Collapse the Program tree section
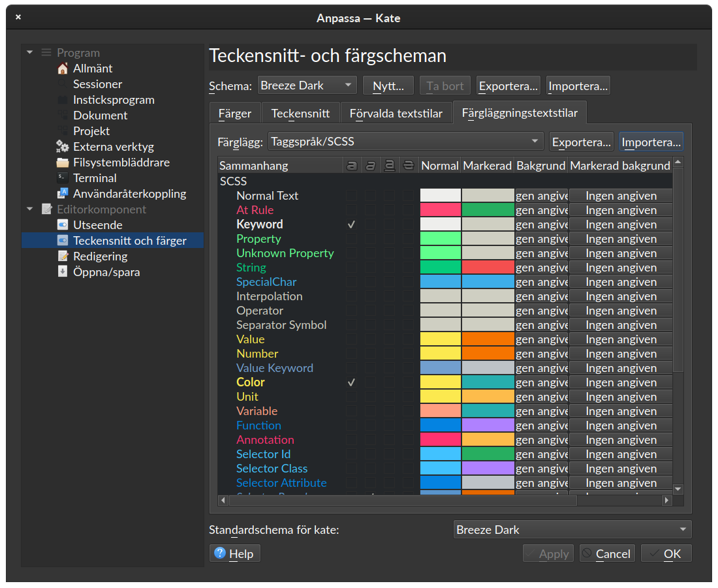718x588 pixels. (x=30, y=53)
